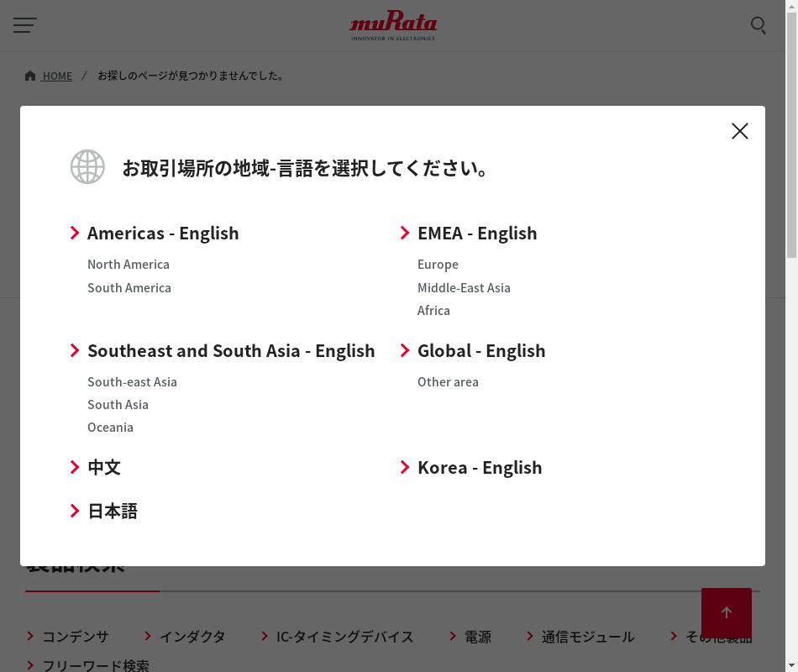Viewport: 798px width, 672px height.
Task: Select 中文 language option
Action: pos(104,467)
